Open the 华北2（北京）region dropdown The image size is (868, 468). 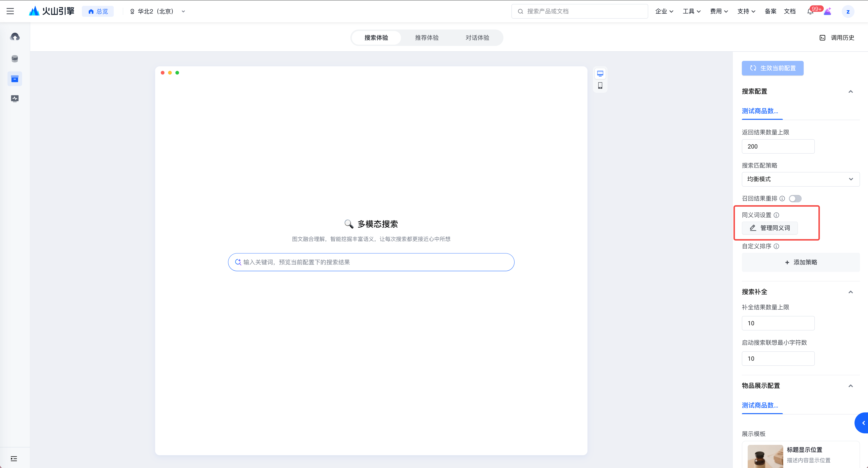(x=158, y=11)
